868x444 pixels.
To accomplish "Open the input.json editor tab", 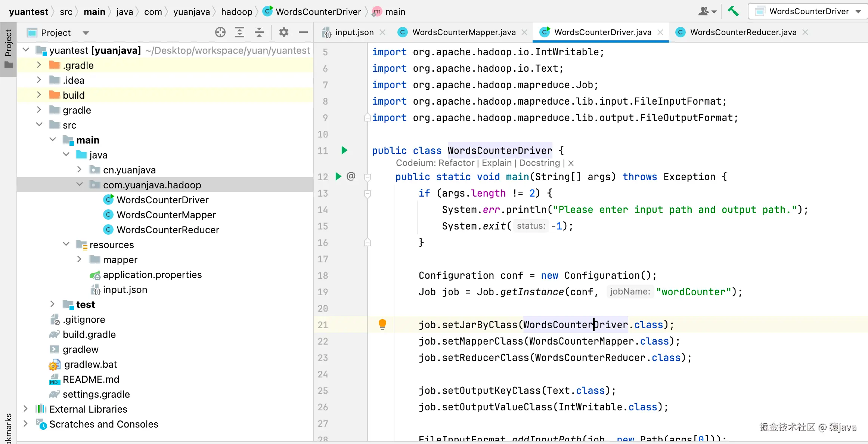I will (353, 32).
